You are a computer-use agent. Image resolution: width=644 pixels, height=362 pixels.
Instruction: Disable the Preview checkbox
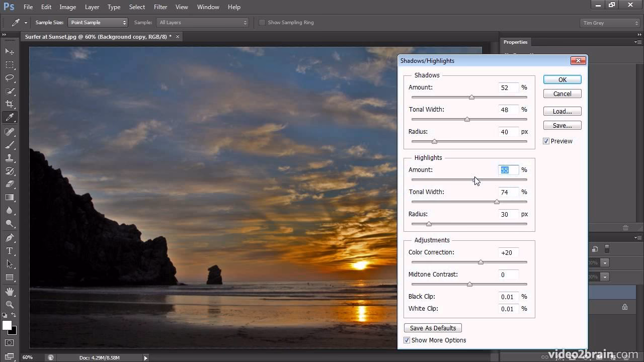[546, 141]
